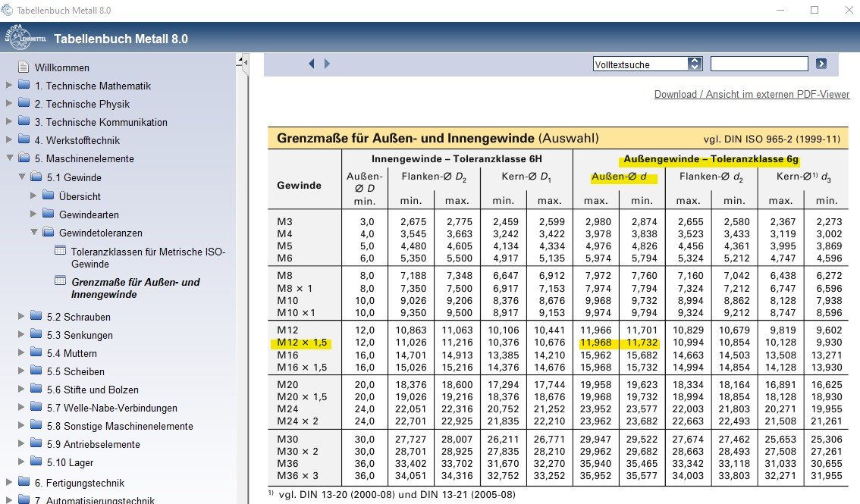Click the M36 × 3 row label
The width and height of the screenshot is (860, 504).
[297, 475]
